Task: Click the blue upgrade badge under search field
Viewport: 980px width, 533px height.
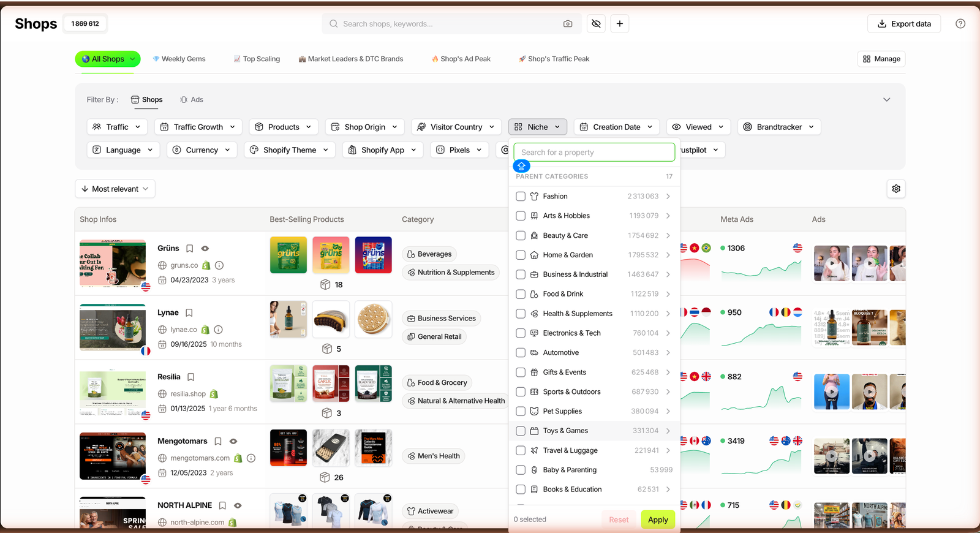Action: pyautogui.click(x=521, y=166)
